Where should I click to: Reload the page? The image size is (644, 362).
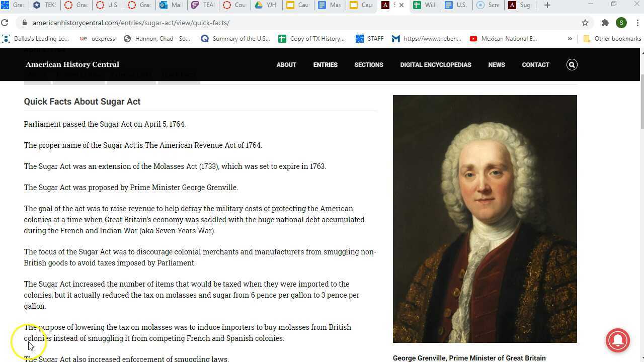(5, 23)
